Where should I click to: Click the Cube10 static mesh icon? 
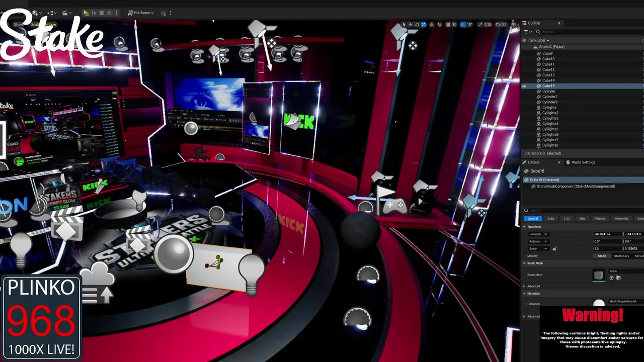(539, 59)
